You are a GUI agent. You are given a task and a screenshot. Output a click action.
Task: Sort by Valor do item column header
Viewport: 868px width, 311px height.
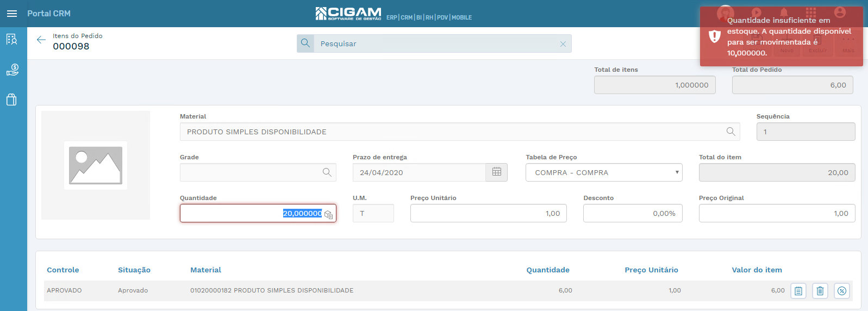757,270
